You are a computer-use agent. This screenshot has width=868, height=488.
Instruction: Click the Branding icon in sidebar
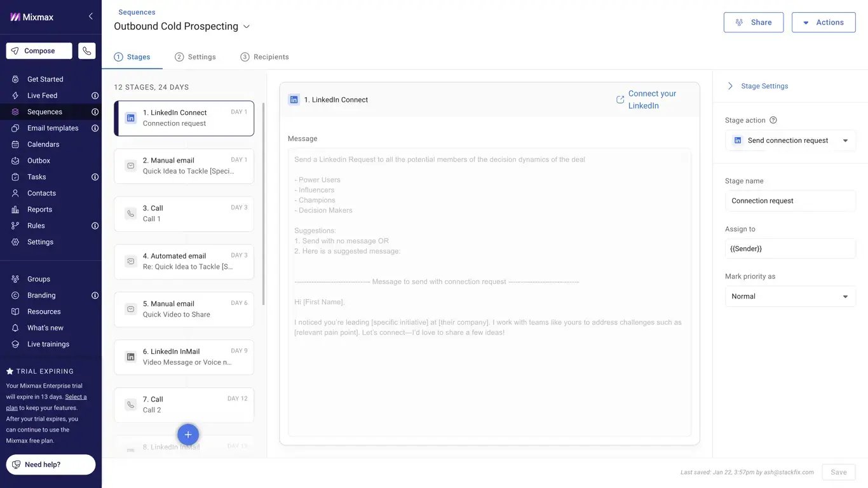pos(15,295)
